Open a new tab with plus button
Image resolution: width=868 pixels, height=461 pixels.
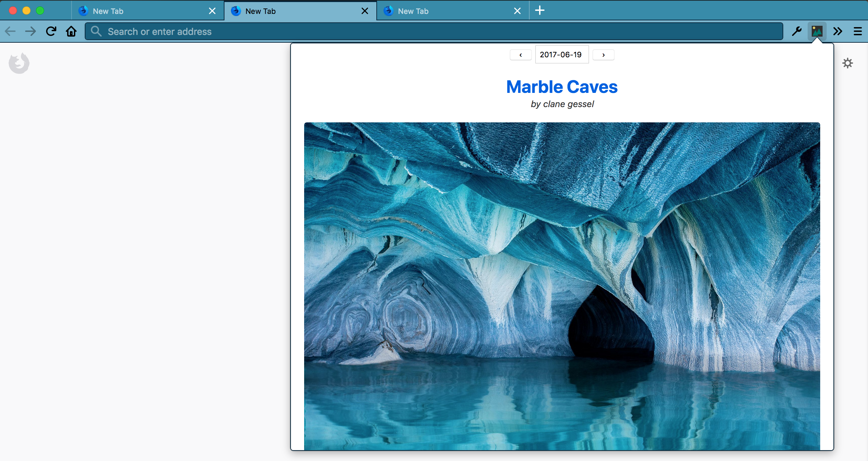(540, 11)
